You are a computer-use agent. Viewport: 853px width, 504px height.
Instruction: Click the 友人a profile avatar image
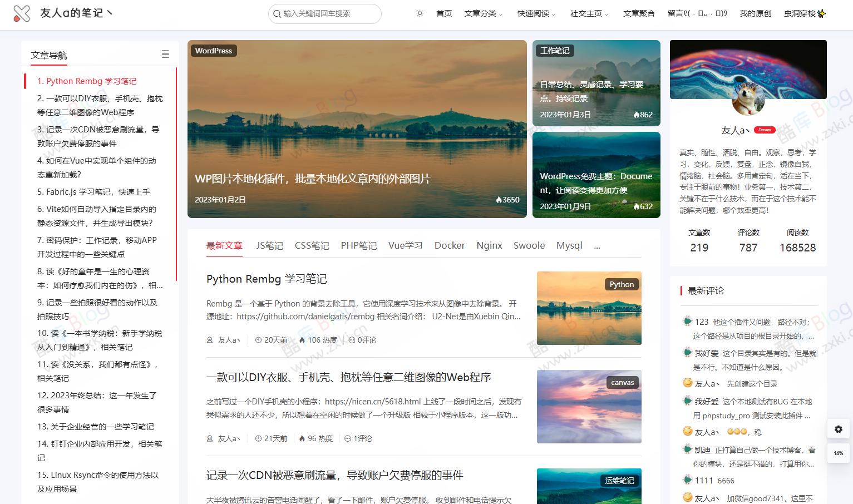click(x=748, y=98)
